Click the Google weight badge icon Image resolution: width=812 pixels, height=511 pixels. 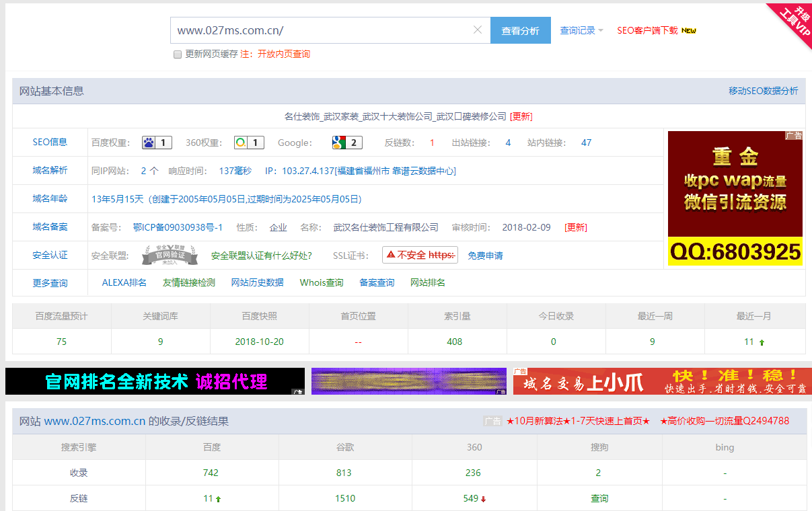[339, 143]
